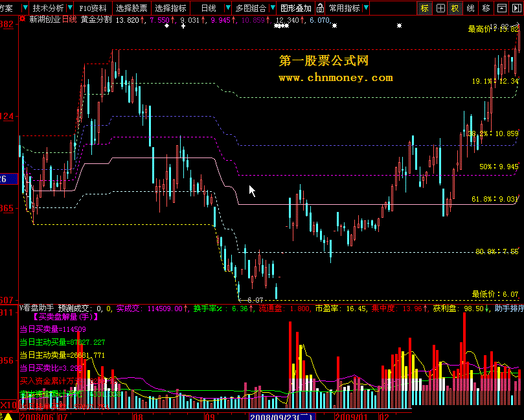
Task: Click the 最高价:13.82 label
Action: point(494,29)
